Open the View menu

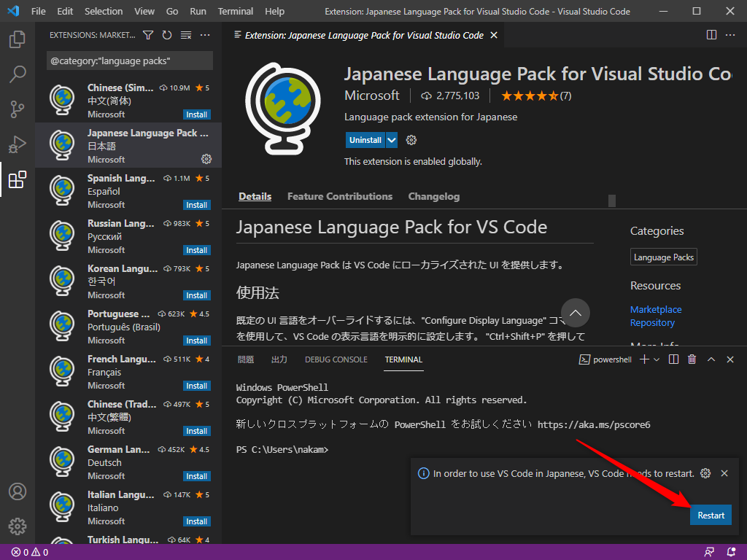pos(144,11)
